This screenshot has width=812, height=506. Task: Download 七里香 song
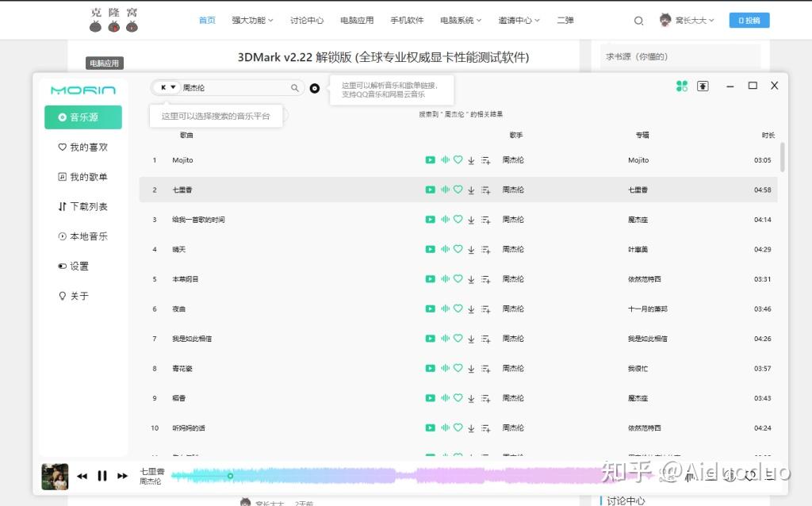(x=471, y=190)
